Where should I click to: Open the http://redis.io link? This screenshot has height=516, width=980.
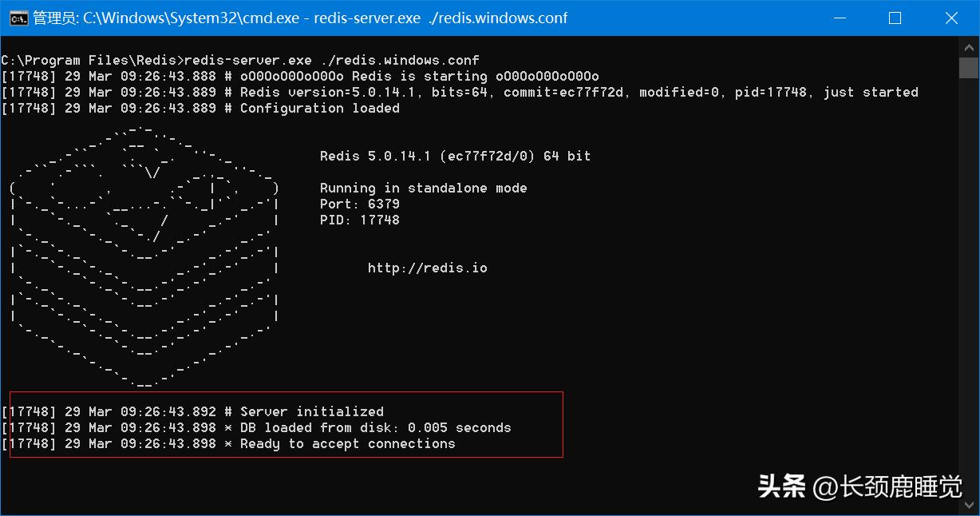428,268
